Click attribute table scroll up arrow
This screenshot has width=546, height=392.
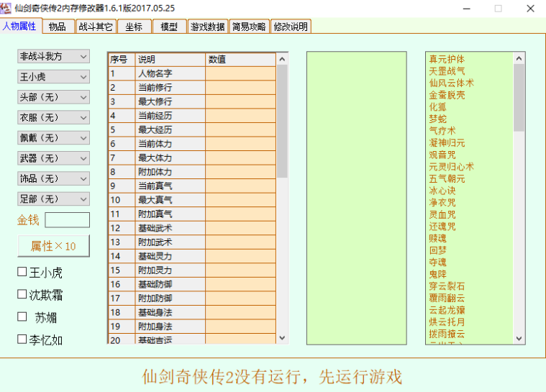(282, 59)
